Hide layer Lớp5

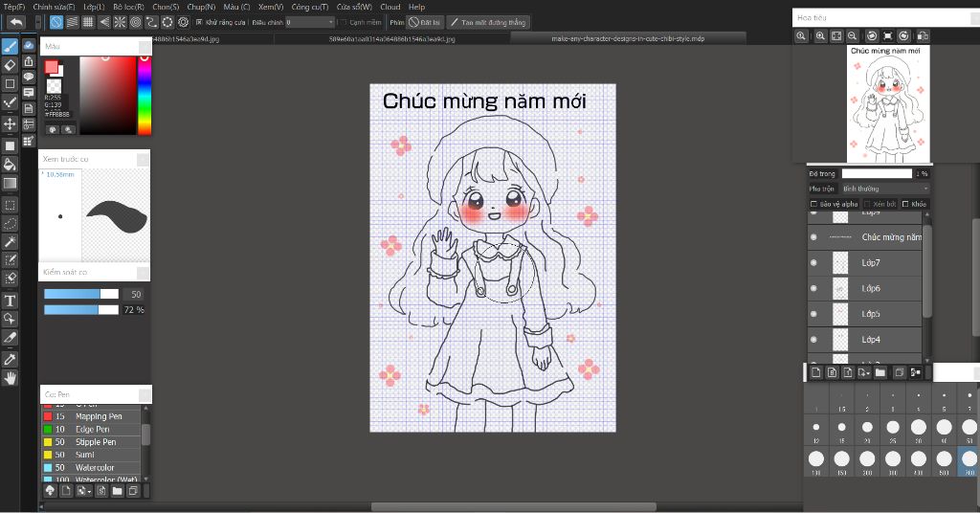click(x=813, y=314)
